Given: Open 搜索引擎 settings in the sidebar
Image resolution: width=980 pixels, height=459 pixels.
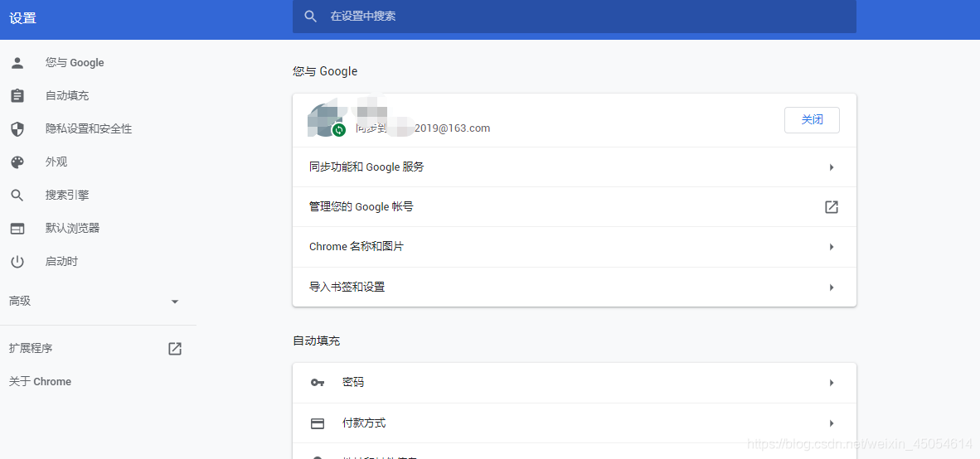Looking at the screenshot, I should click(x=67, y=195).
